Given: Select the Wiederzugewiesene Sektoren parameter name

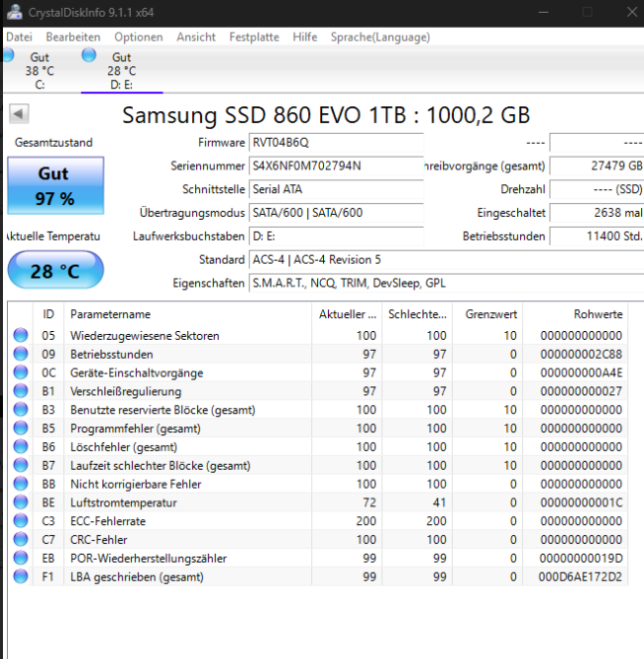Looking at the screenshot, I should (145, 335).
